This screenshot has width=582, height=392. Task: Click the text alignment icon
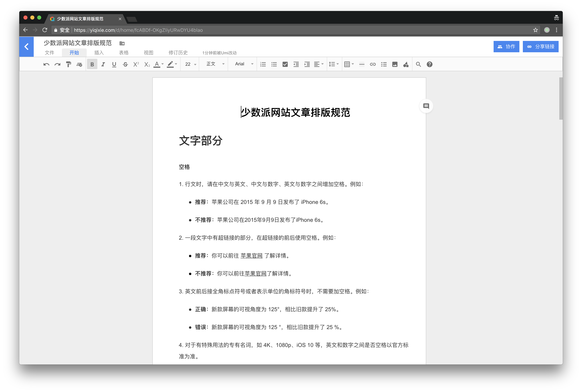coord(317,64)
